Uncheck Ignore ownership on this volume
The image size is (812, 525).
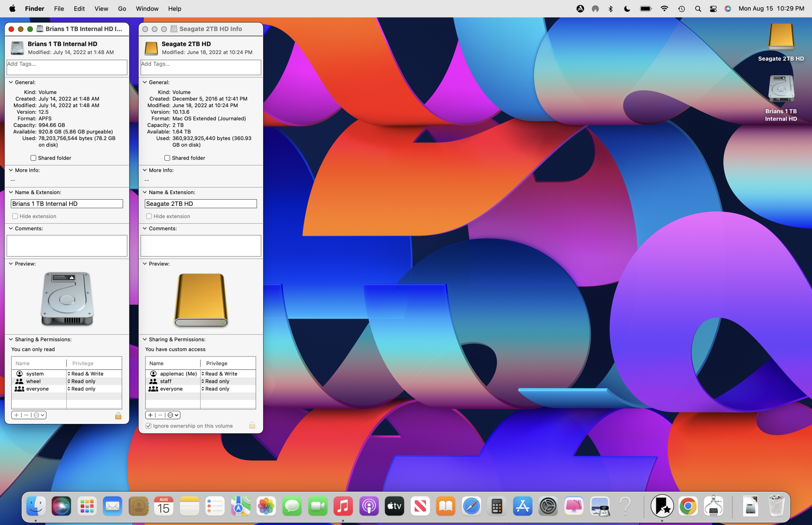pyautogui.click(x=149, y=426)
